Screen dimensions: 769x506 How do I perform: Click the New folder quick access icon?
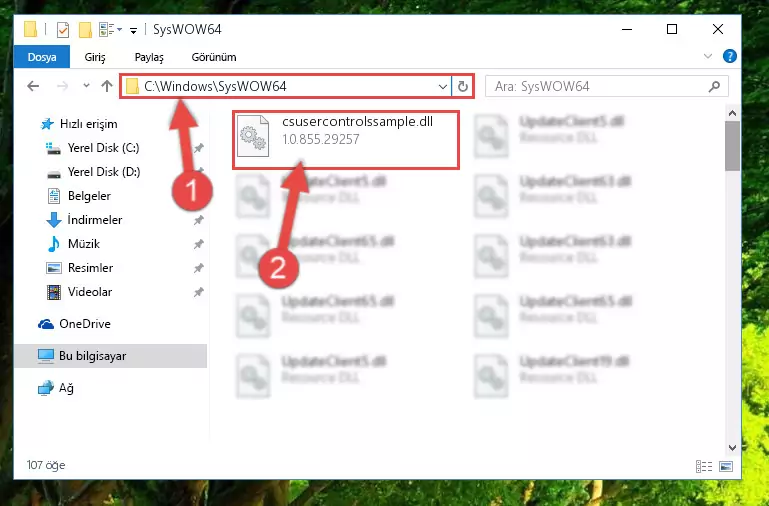tap(85, 30)
